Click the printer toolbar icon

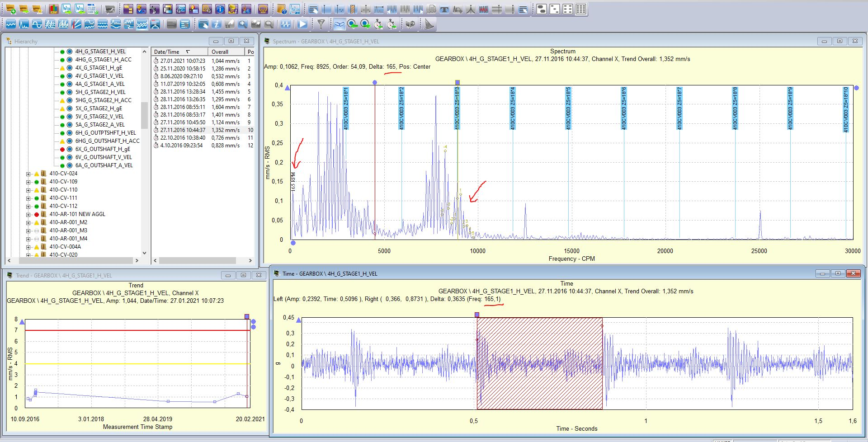pos(263,9)
